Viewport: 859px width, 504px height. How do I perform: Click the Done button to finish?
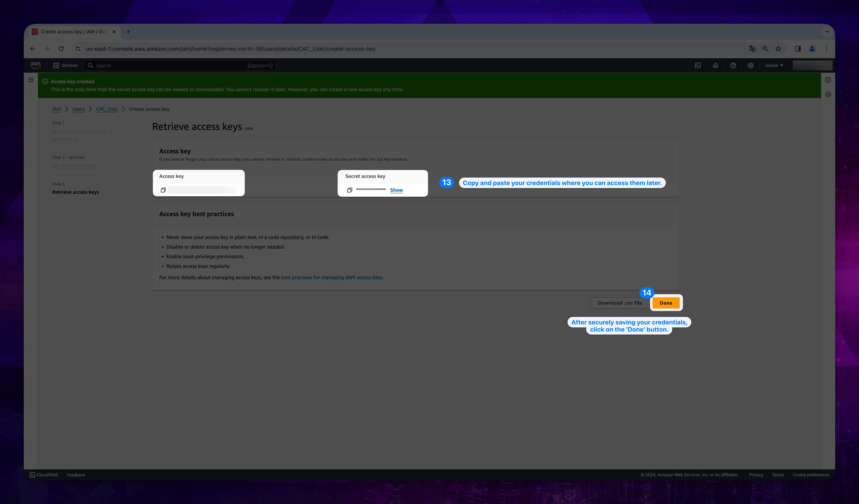tap(666, 302)
